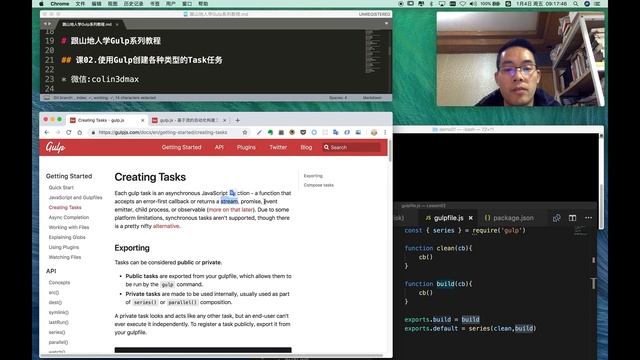
Task: Open the macOS Notification Center
Action: (x=597, y=4)
